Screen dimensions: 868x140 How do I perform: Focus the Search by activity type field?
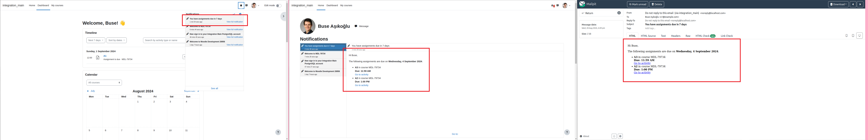pyautogui.click(x=164, y=40)
